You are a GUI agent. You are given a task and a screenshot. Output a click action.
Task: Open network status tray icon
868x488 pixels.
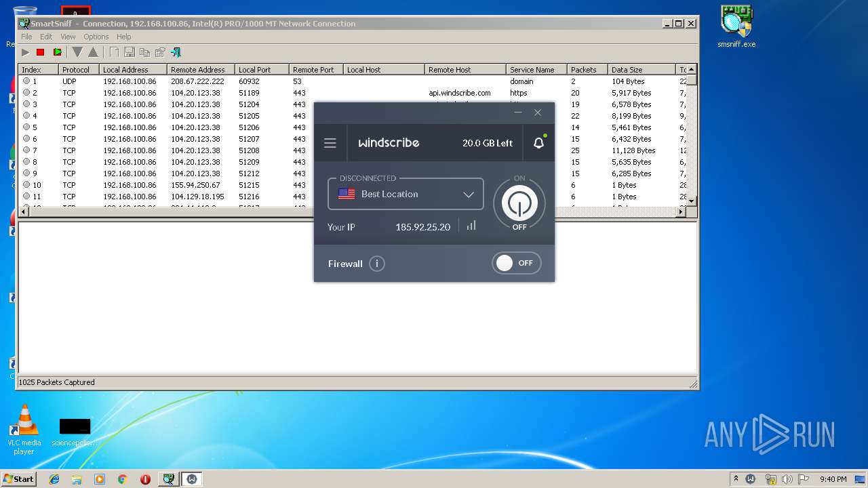pos(770,479)
